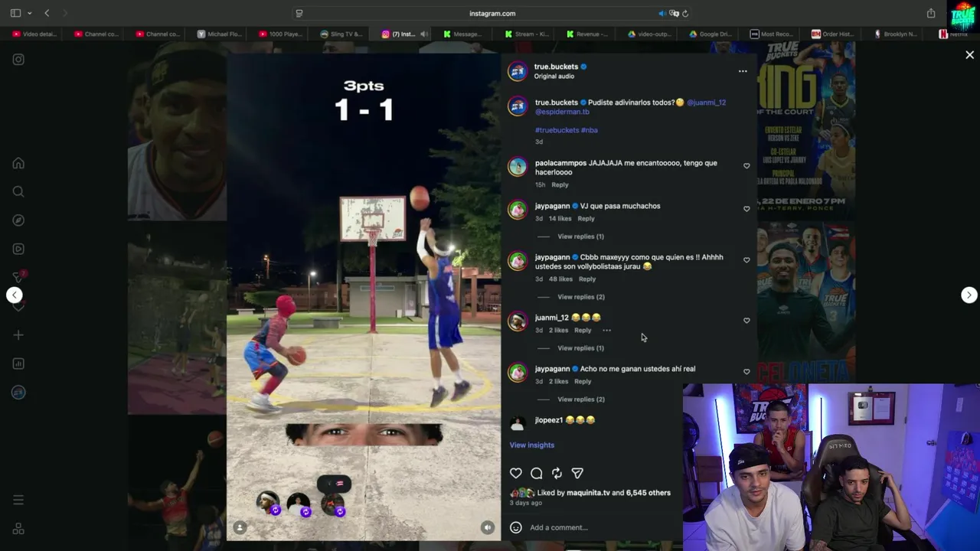This screenshot has width=980, height=551.
Task: Open the @juanmi_12 mention in the caption
Action: point(706,103)
